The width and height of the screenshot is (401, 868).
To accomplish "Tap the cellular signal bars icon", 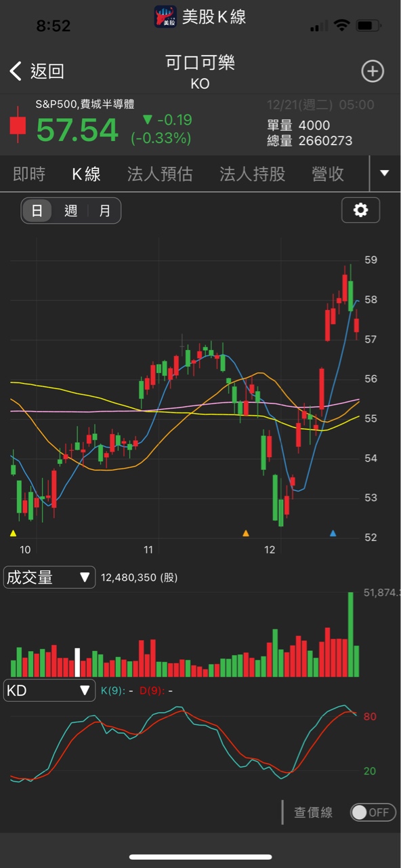I will click(x=318, y=26).
